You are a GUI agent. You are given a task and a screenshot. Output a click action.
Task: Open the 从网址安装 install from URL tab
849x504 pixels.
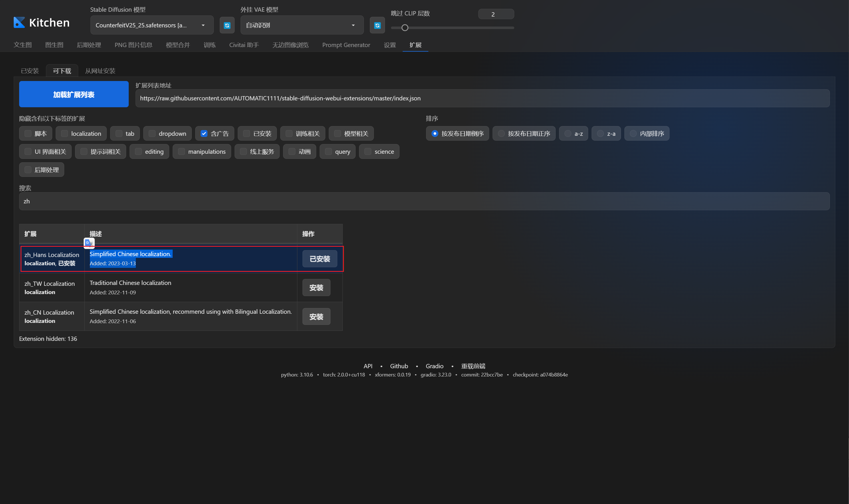pyautogui.click(x=100, y=71)
